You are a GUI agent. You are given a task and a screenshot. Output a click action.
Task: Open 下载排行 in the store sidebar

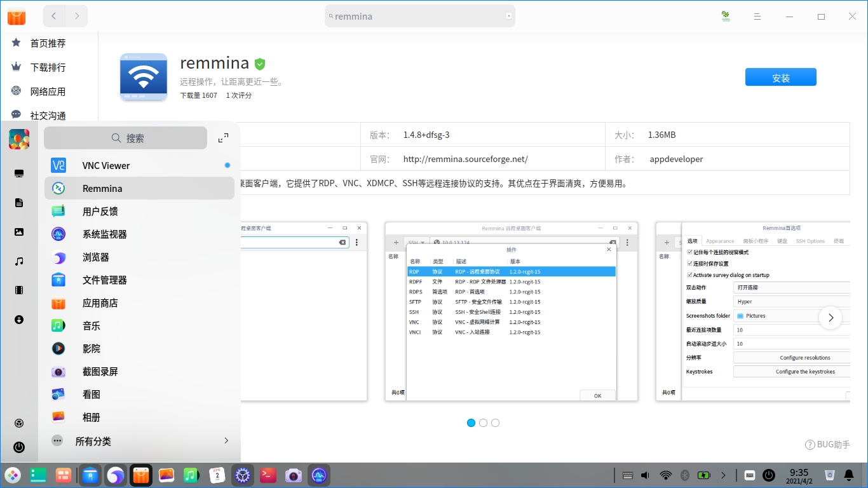(x=49, y=67)
